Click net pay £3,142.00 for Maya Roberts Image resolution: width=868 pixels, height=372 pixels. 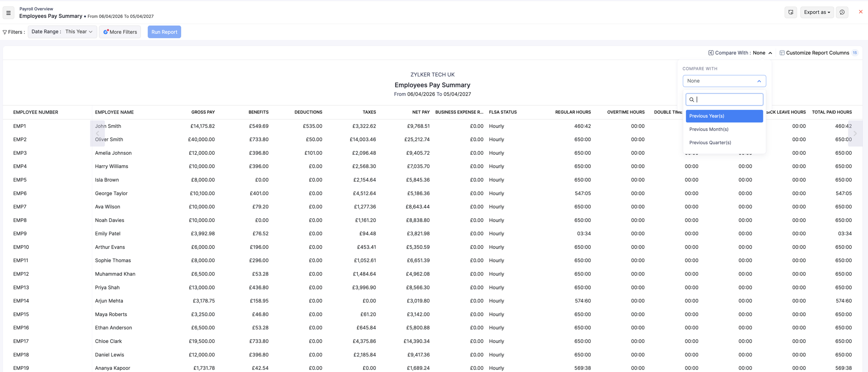pos(418,314)
